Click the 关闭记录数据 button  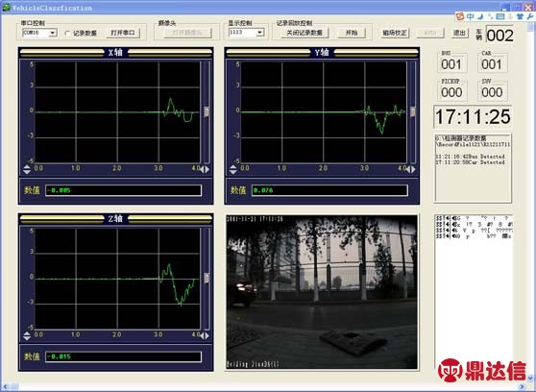click(305, 33)
